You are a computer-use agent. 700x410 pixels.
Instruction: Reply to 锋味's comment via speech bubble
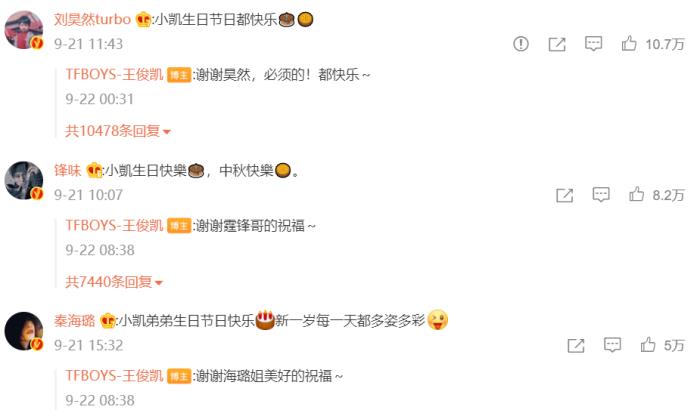pos(601,195)
